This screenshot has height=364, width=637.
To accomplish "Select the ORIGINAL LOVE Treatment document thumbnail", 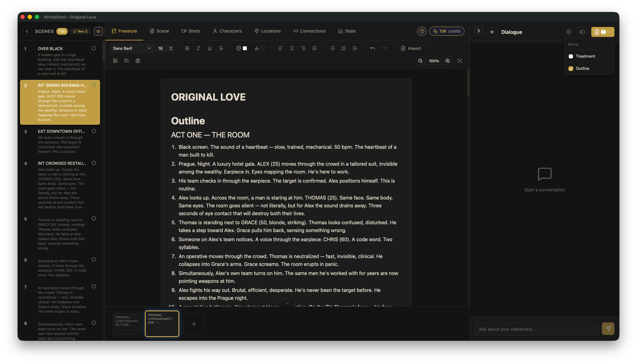I will coord(127,324).
